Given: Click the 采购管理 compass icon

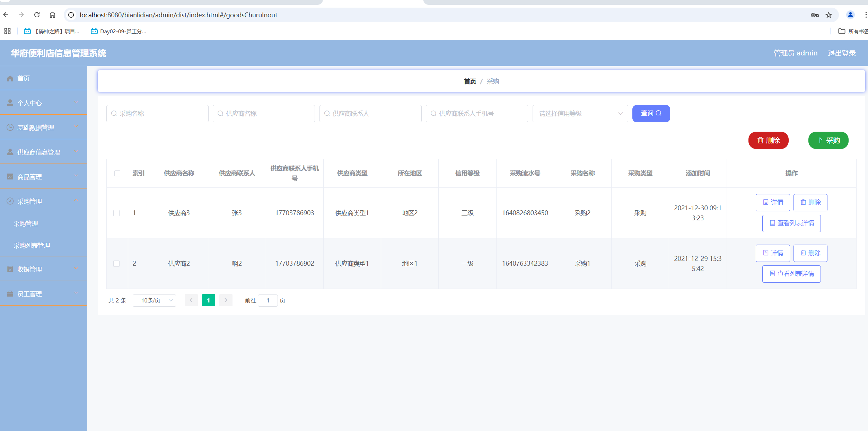Looking at the screenshot, I should (10, 201).
